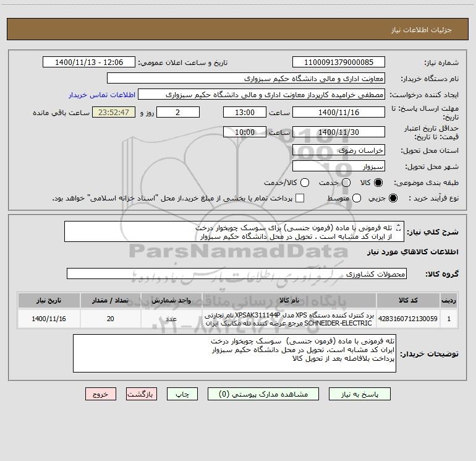The height and width of the screenshot is (461, 476).
Task: Click the شماره نیاز number field
Action: [339, 62]
